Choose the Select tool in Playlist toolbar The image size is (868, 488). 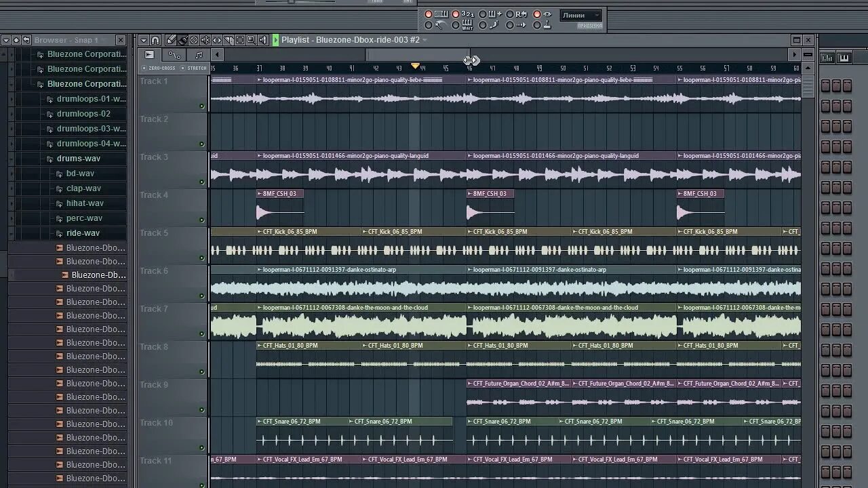(240, 40)
